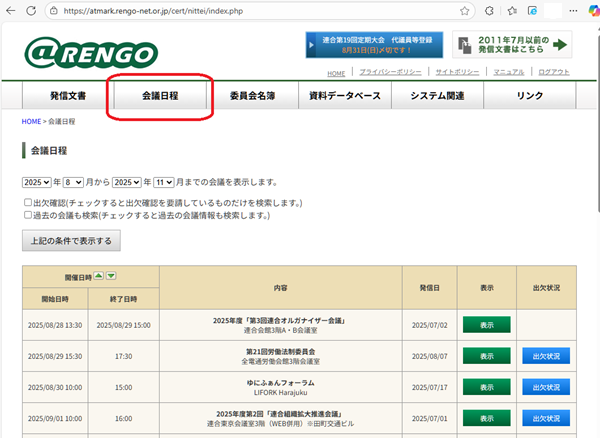Image resolution: width=600 pixels, height=438 pixels.
Task: Open browser extensions puzzle icon
Action: pos(489,11)
